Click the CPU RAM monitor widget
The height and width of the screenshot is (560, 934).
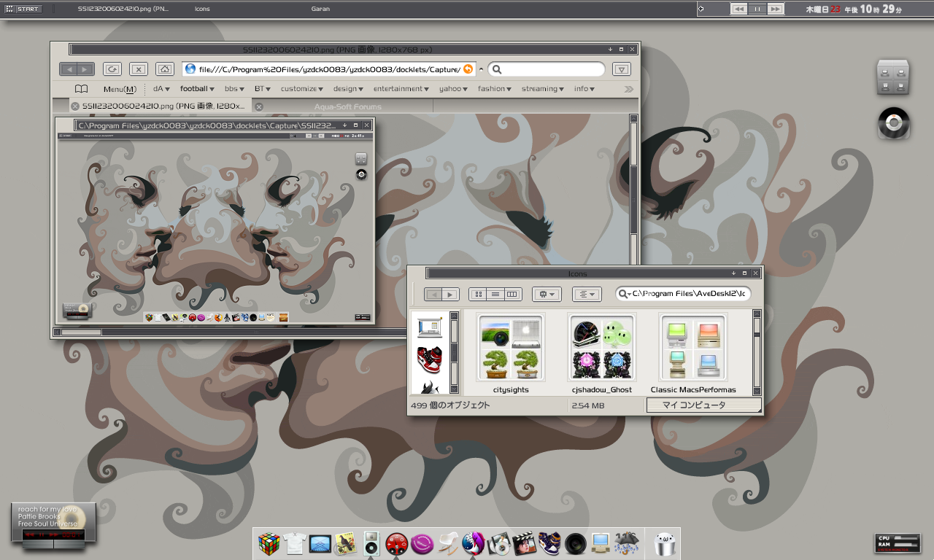(x=898, y=543)
